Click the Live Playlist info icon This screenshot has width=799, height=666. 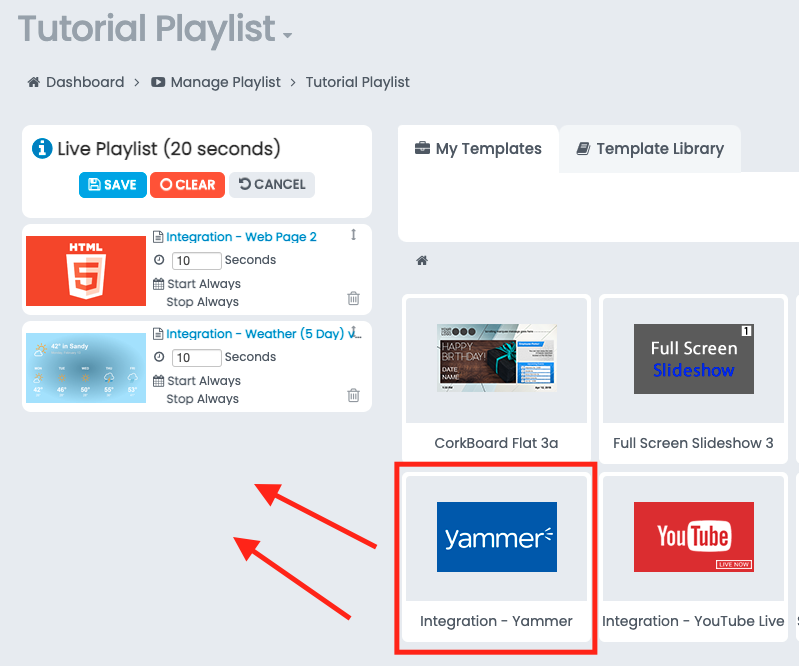pos(42,149)
